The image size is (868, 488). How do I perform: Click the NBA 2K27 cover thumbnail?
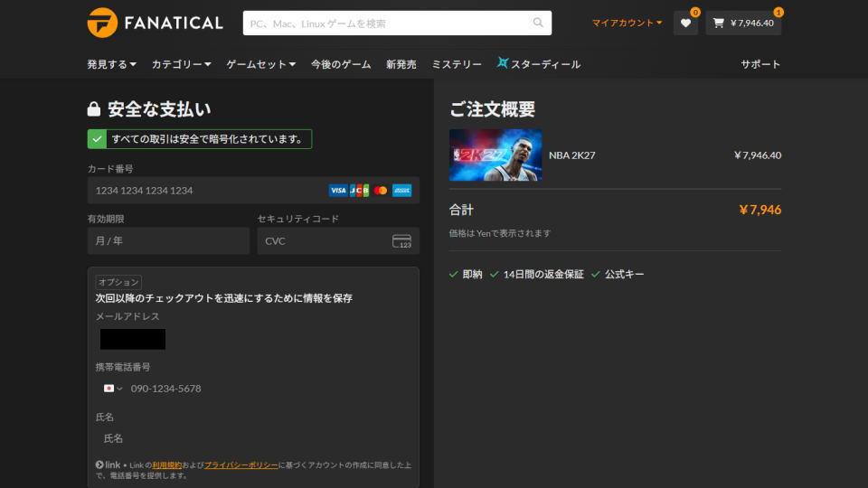pyautogui.click(x=495, y=155)
